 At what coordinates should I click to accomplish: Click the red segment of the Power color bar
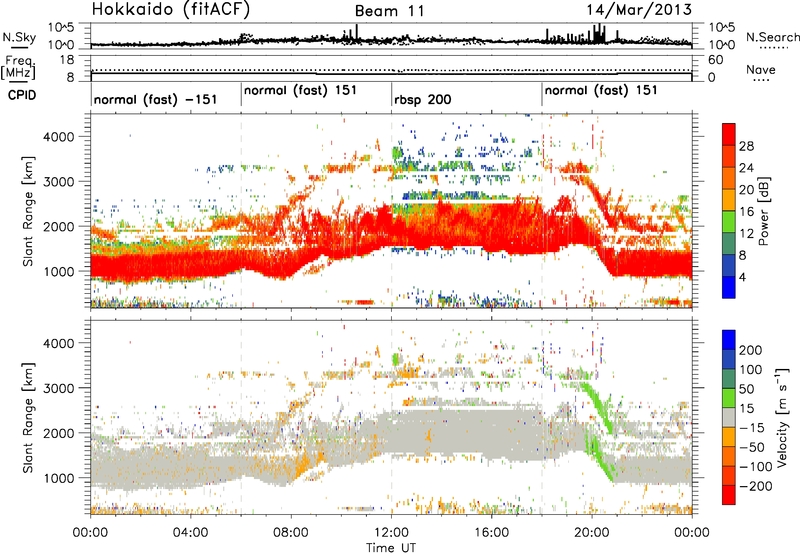pos(729,134)
